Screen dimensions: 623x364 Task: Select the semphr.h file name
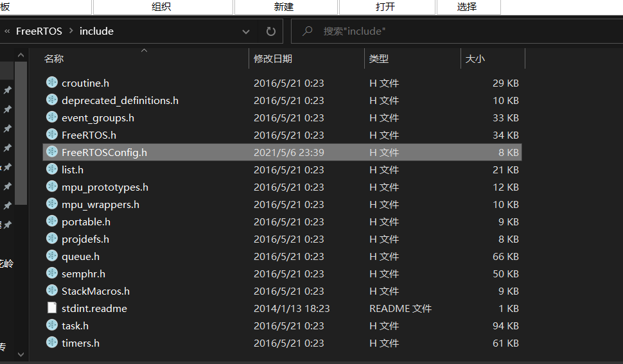(x=83, y=274)
